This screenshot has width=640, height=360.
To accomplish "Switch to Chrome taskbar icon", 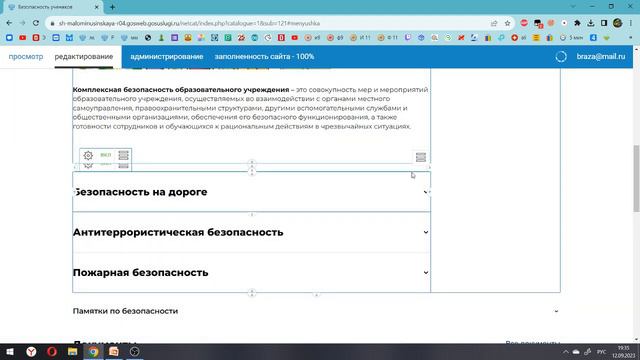I will click(93, 351).
